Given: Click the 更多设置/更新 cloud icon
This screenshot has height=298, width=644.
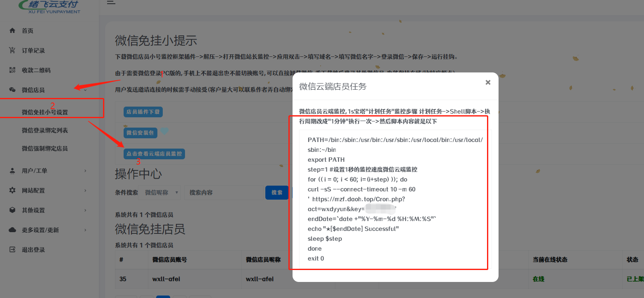Looking at the screenshot, I should (12, 230).
